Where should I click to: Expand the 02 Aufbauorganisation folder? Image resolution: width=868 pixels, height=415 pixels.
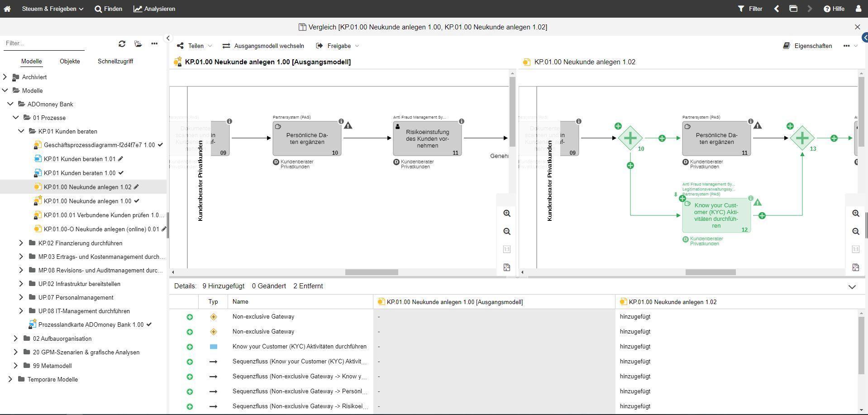coord(16,339)
